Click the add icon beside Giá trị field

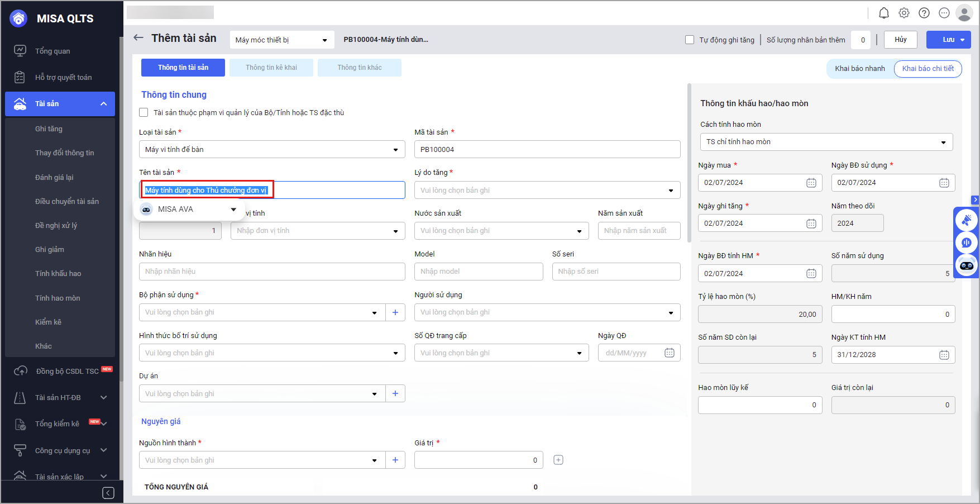(558, 460)
